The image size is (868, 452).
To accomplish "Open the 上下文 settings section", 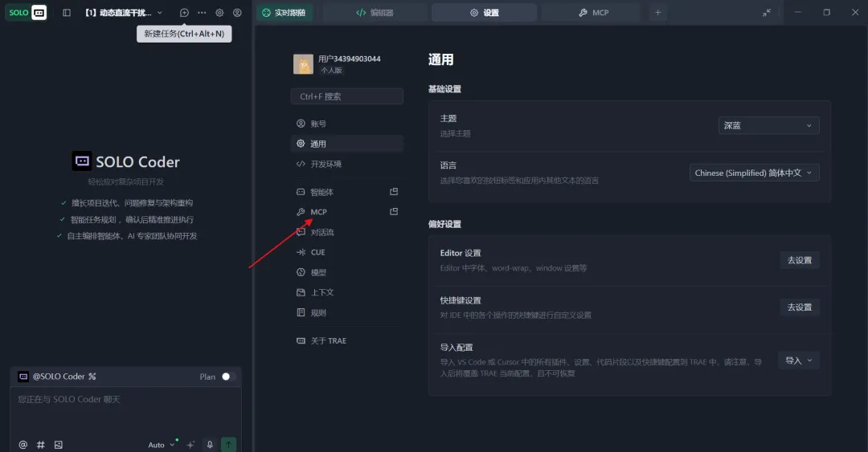I will click(x=347, y=293).
